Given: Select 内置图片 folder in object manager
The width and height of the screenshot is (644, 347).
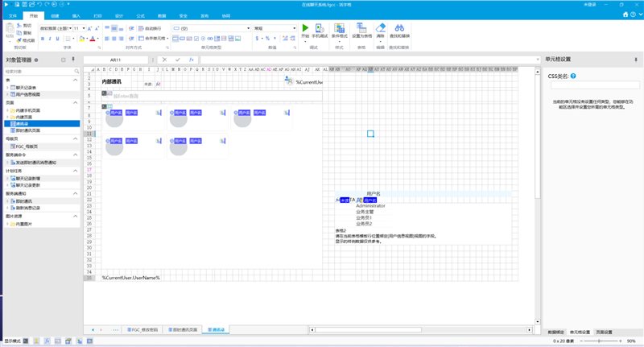Looking at the screenshot, I should pos(24,224).
